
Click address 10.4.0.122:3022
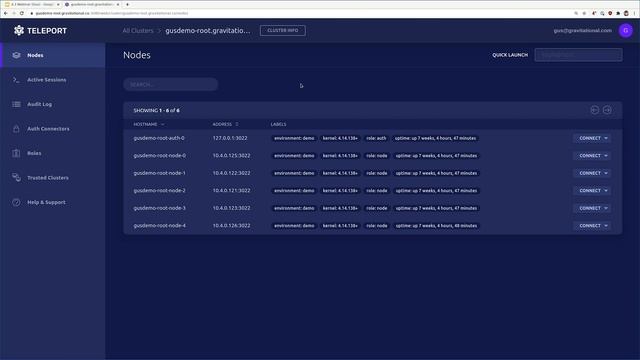(x=231, y=173)
